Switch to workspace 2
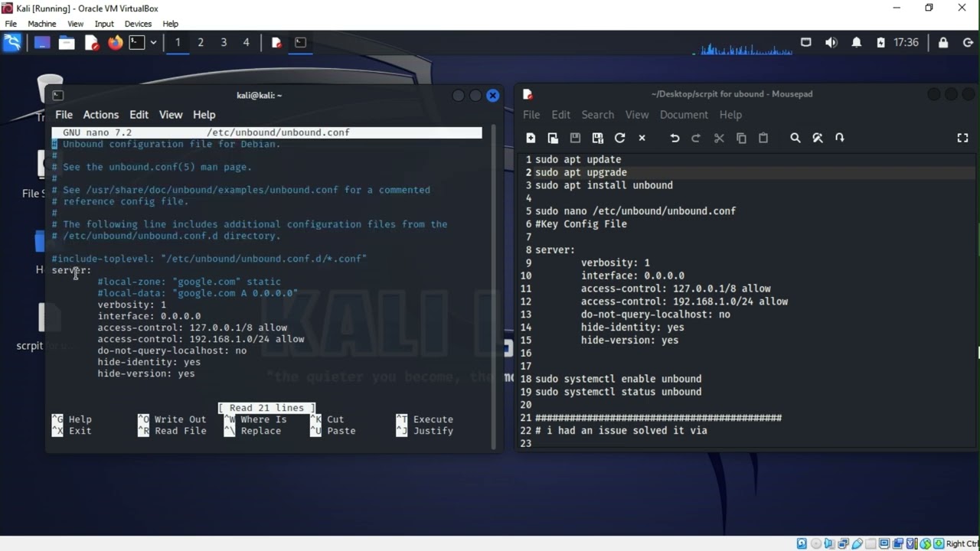This screenshot has height=551, width=980. 201,43
